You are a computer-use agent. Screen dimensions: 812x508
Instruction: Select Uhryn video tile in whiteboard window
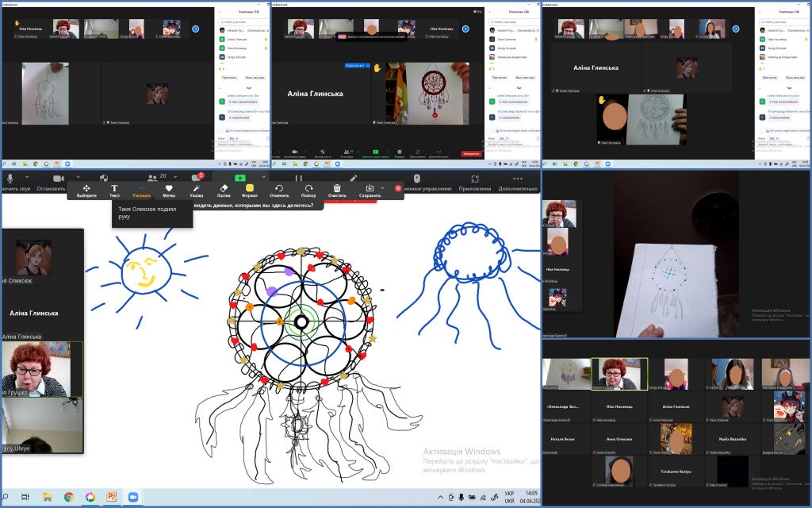tap(43, 425)
